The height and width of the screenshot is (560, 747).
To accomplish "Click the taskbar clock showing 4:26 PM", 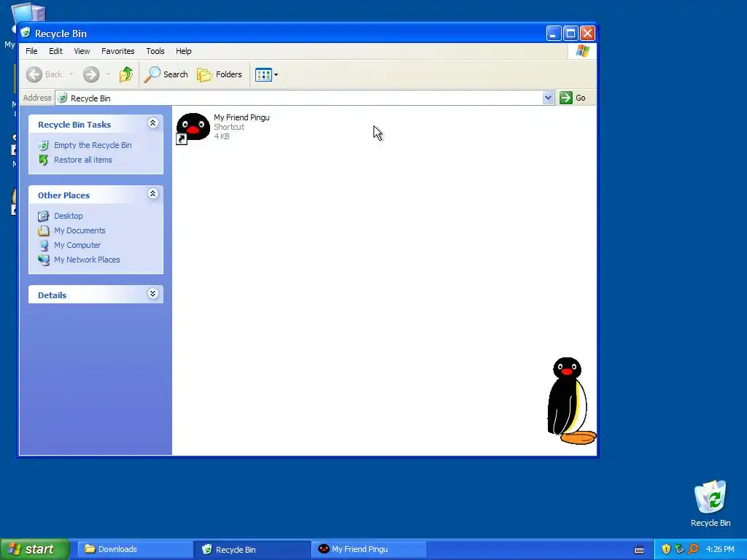I will [x=720, y=550].
